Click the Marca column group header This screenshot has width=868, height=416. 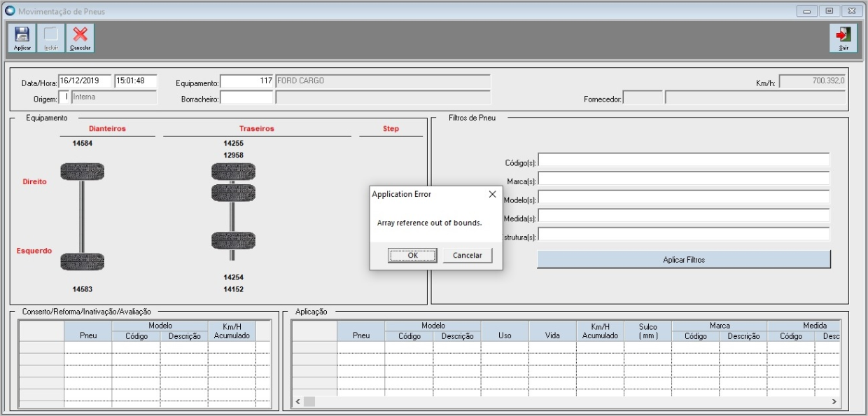pyautogui.click(x=720, y=326)
